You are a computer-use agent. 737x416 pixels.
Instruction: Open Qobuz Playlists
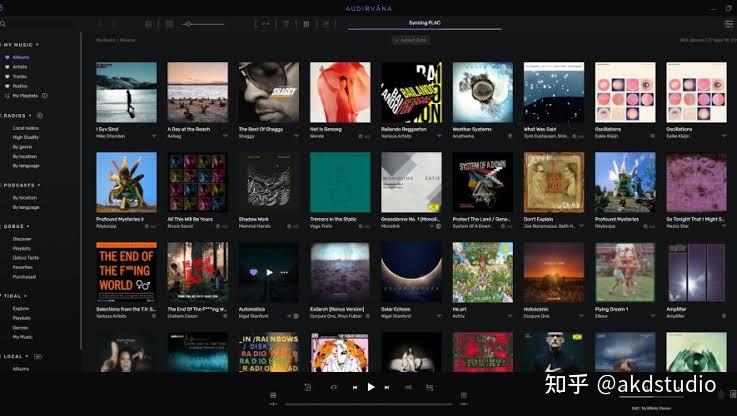pos(22,248)
